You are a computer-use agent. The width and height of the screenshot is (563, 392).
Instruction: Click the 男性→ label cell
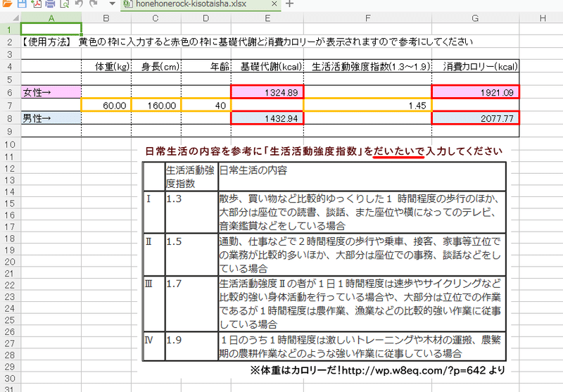point(51,118)
